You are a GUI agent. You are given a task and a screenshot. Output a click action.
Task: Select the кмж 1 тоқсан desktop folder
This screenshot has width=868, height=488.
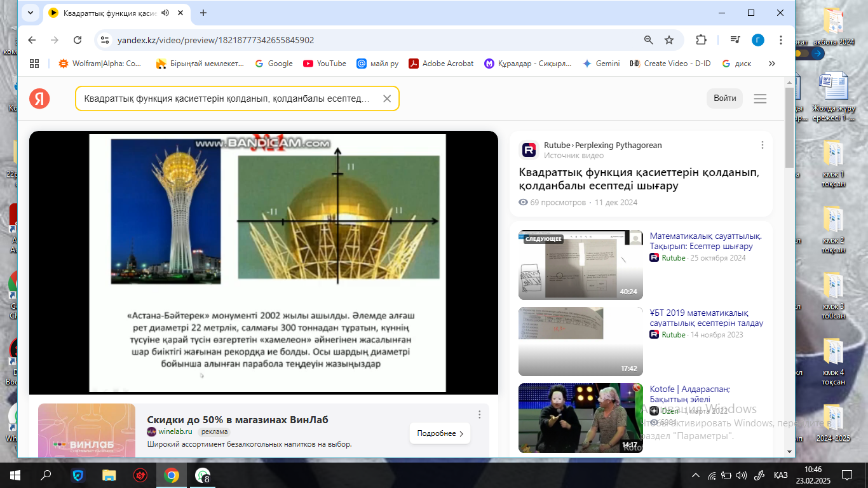tap(833, 163)
